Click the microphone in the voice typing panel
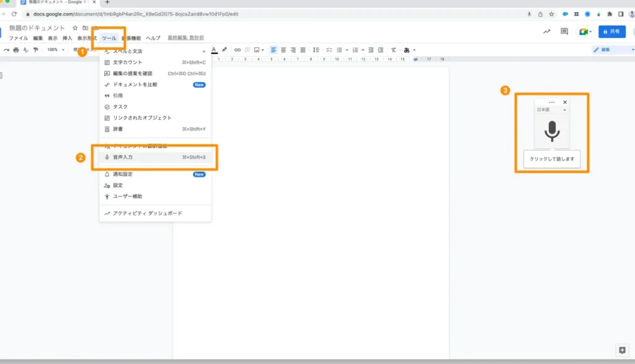 coord(551,131)
